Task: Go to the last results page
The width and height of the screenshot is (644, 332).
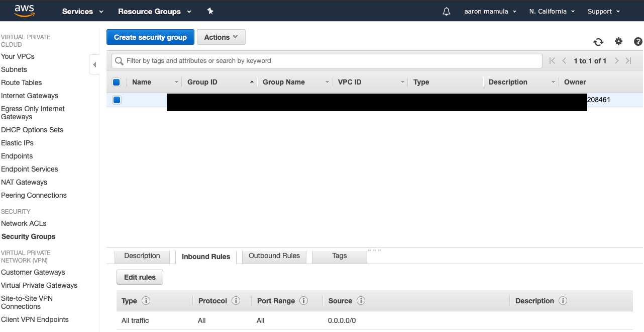Action: 628,61
